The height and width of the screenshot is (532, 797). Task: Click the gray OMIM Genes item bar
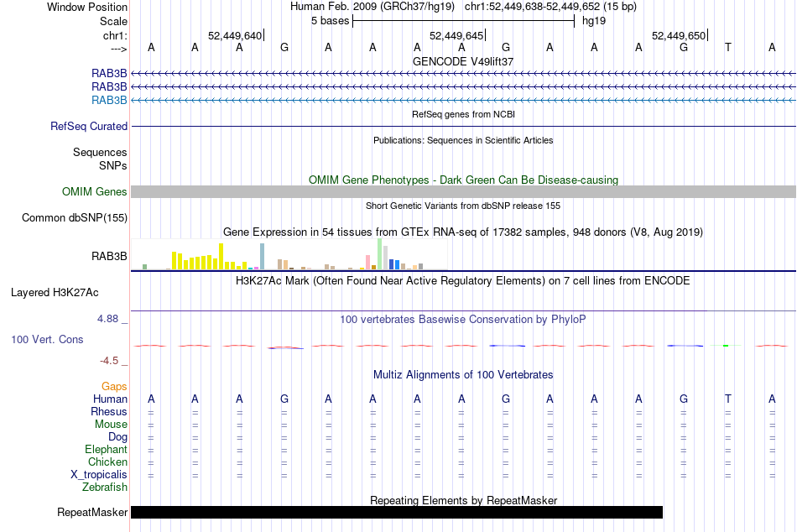point(463,192)
